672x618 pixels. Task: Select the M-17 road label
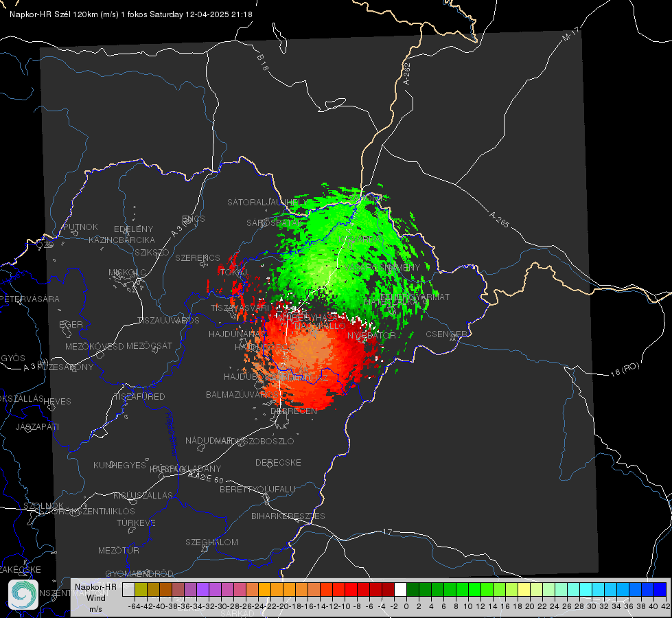[570, 34]
